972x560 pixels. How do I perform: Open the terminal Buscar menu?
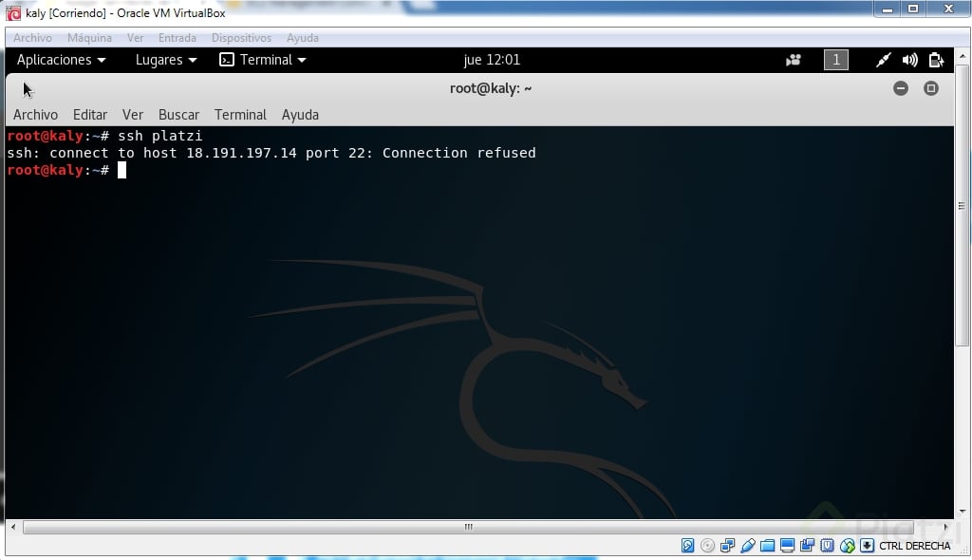click(x=178, y=115)
